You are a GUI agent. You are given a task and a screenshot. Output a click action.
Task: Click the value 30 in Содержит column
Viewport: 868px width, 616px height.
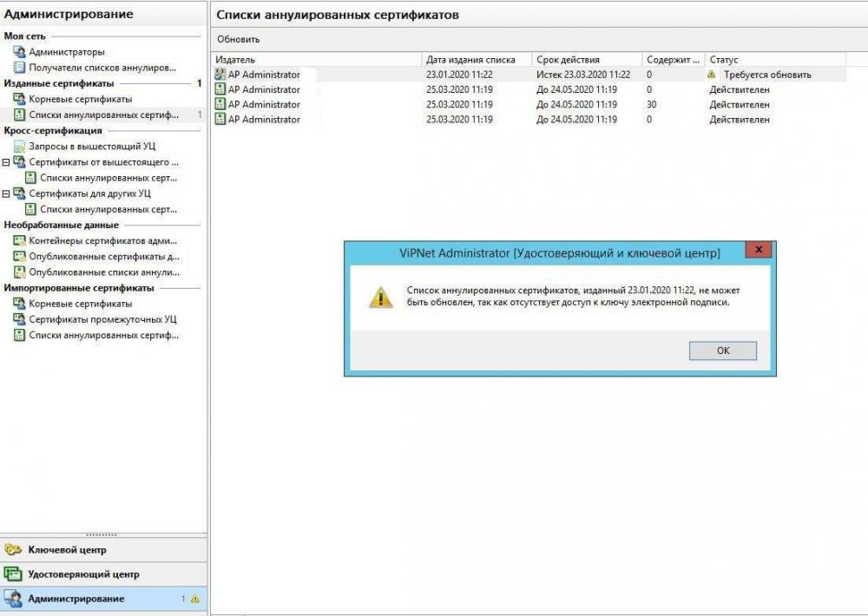[x=652, y=105]
